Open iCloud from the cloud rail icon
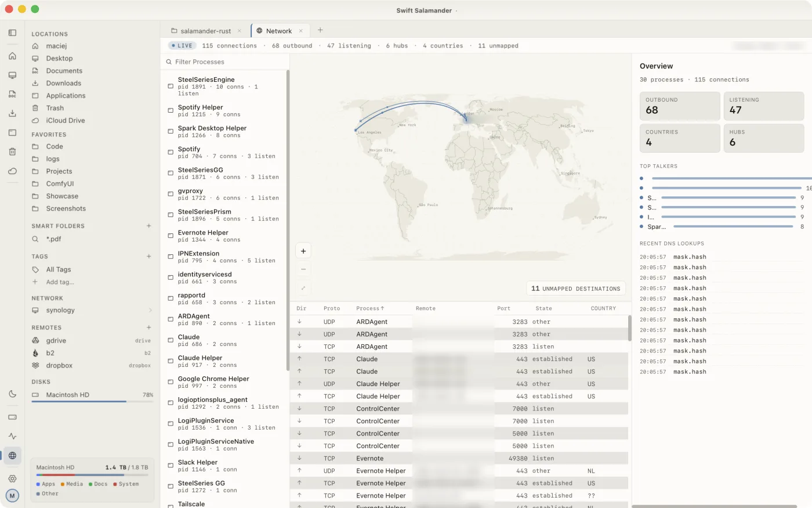 [12, 171]
